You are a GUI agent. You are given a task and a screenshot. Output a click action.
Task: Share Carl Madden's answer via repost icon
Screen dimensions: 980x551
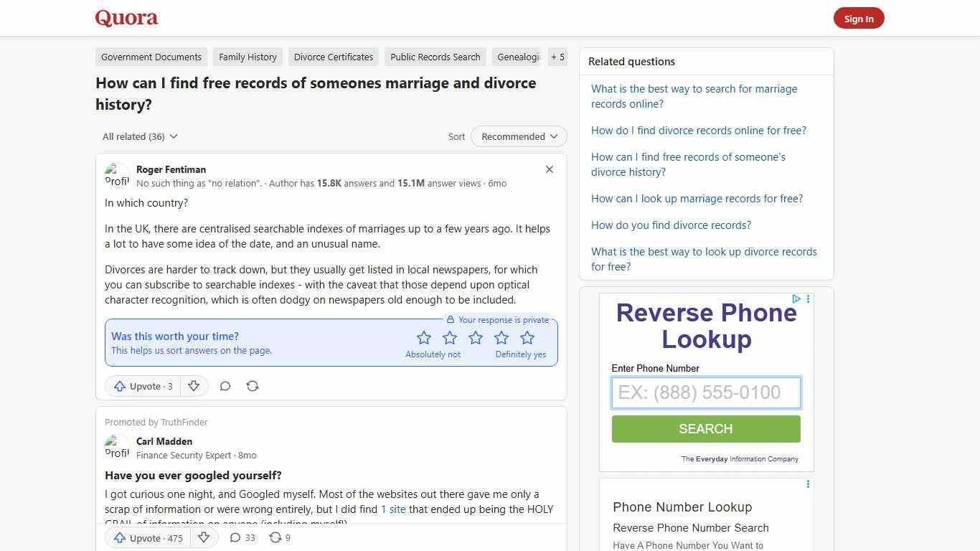tap(275, 537)
